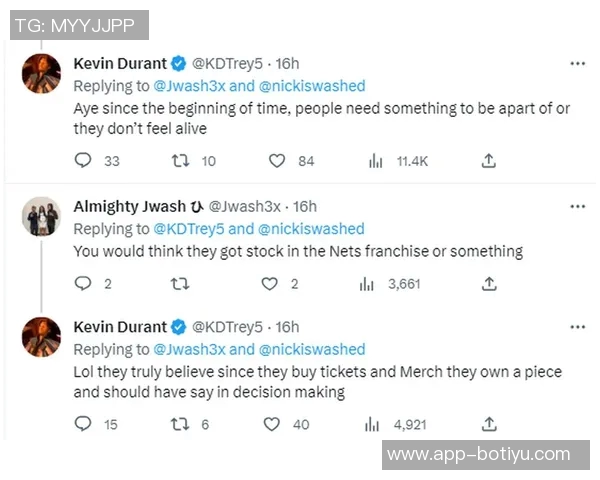Open @KDTrey5 mention in Jwash's reply line
600x480 pixels.
(190, 228)
